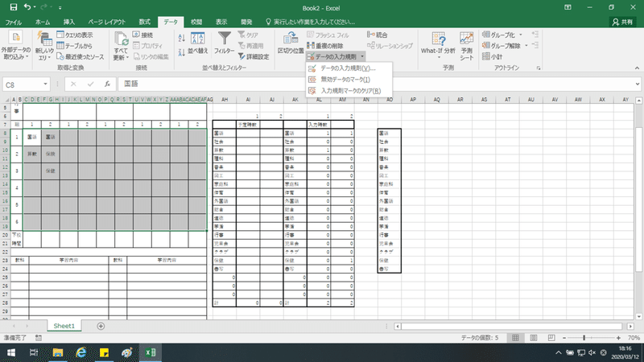Sort ascending with the A-Z icon
This screenshot has width=644, height=362.
coord(182,38)
